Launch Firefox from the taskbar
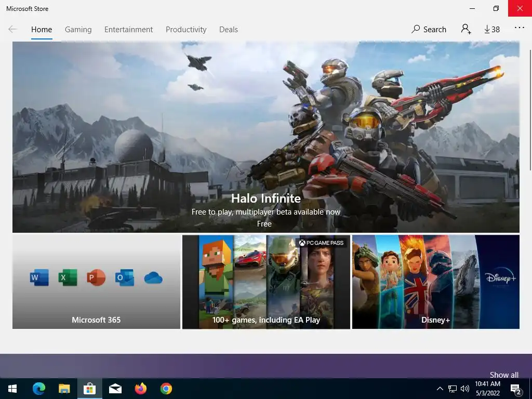Screen dimensions: 532x399 point(140,389)
